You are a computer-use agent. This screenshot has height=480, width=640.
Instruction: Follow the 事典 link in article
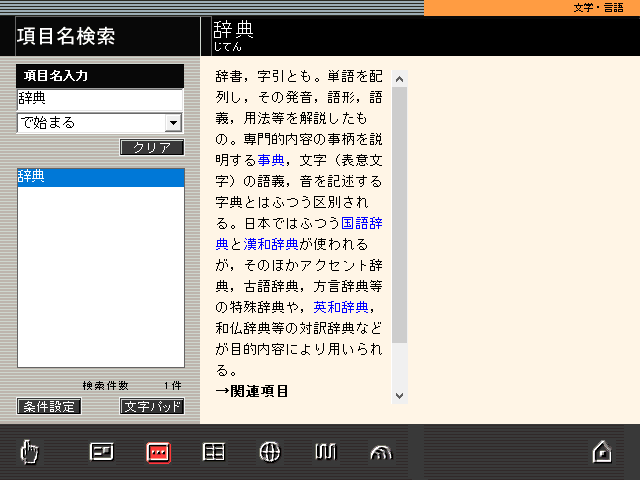point(271,160)
